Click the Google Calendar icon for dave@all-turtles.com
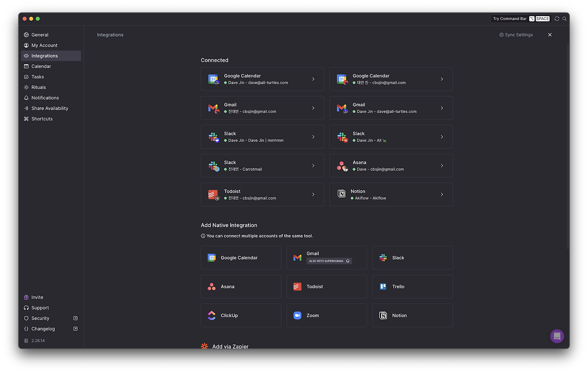The image size is (588, 373). tap(213, 79)
